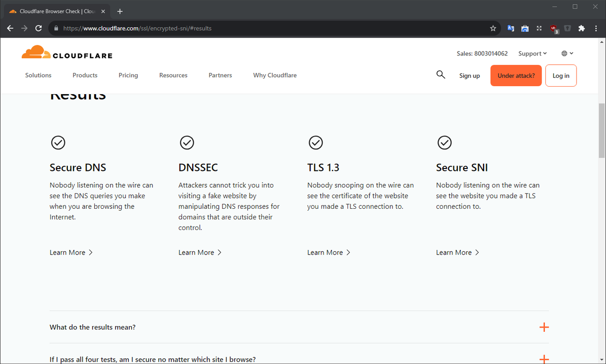
Task: Click the uBlock Origin extension icon
Action: [x=554, y=29]
